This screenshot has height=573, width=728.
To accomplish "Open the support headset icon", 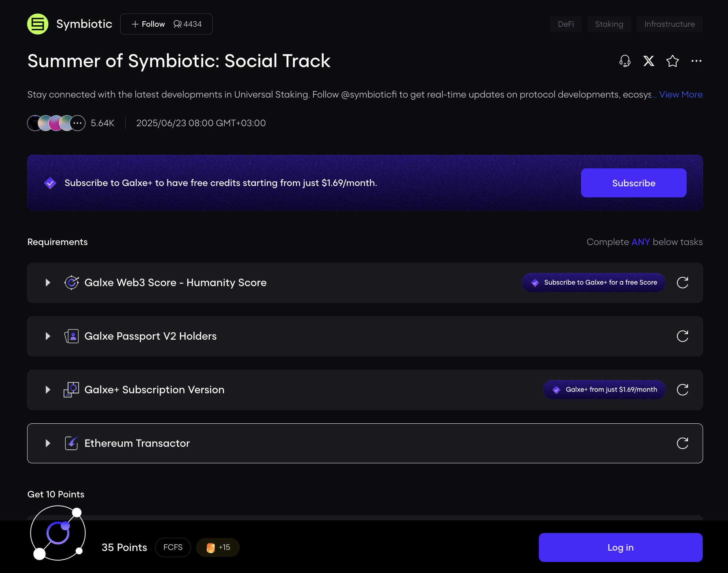I will coord(625,61).
